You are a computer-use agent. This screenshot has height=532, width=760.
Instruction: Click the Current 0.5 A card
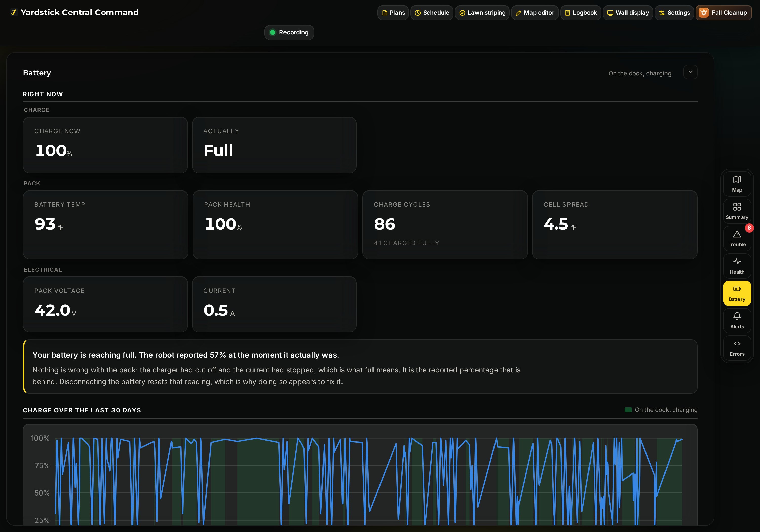click(x=274, y=304)
